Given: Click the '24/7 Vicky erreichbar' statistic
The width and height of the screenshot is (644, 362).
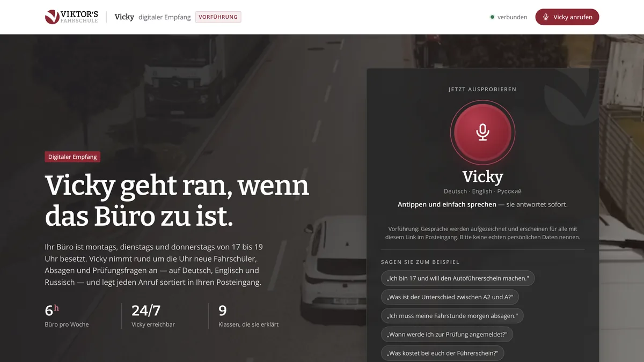Looking at the screenshot, I should point(153,315).
